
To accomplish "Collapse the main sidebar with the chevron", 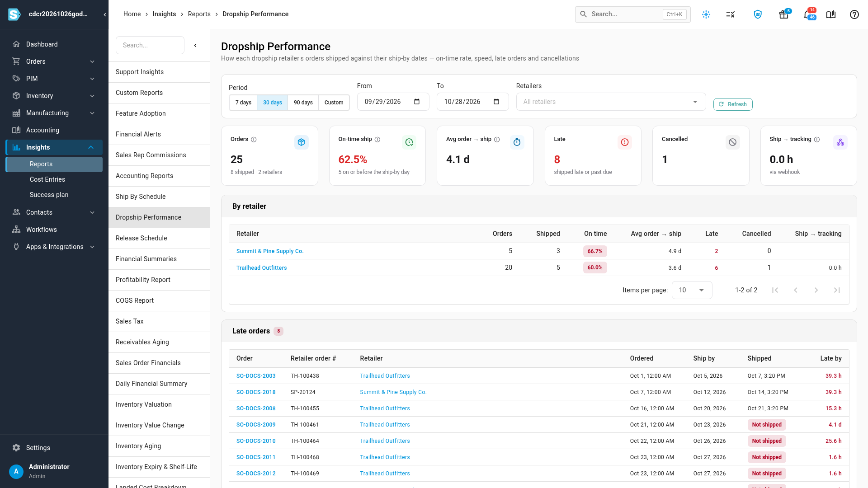I will 105,14.
